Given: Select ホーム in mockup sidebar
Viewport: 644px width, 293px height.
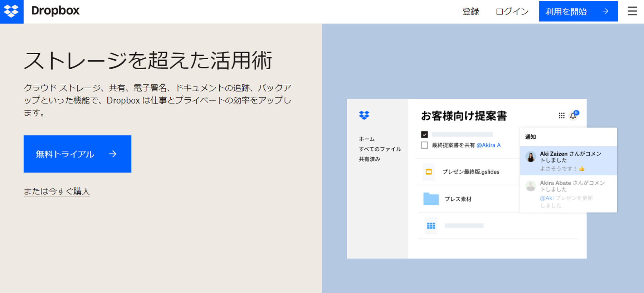Looking at the screenshot, I should pos(367,139).
